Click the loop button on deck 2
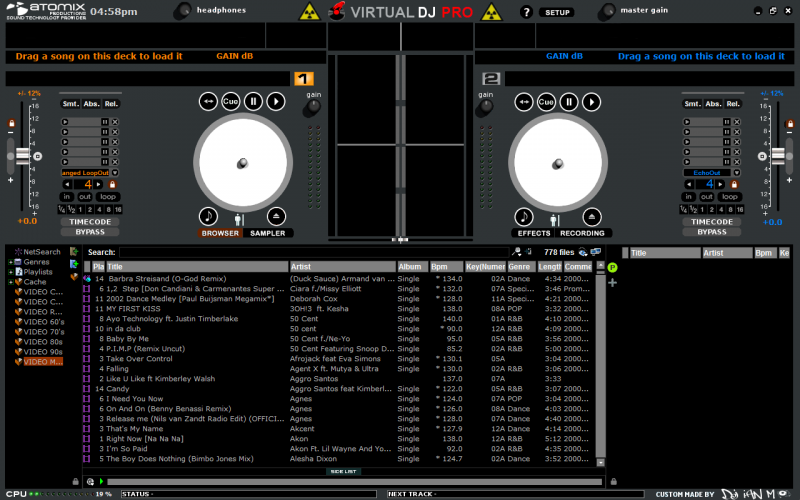 730,196
